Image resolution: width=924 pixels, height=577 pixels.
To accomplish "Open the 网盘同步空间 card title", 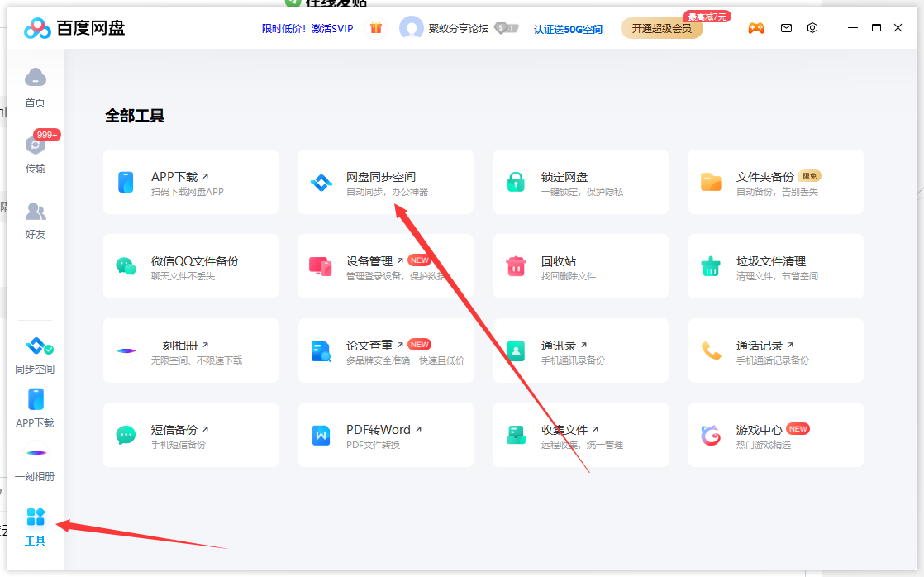I will click(381, 177).
